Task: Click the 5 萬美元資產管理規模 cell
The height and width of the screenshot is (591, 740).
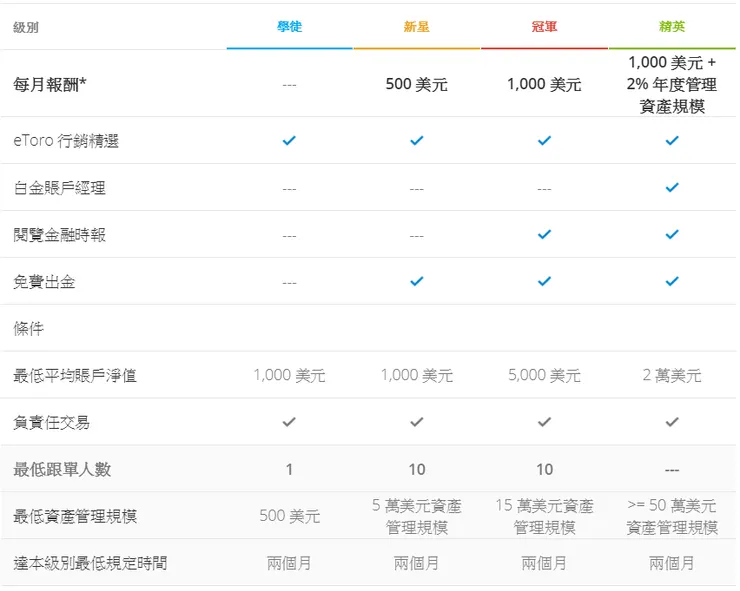Action: [417, 516]
